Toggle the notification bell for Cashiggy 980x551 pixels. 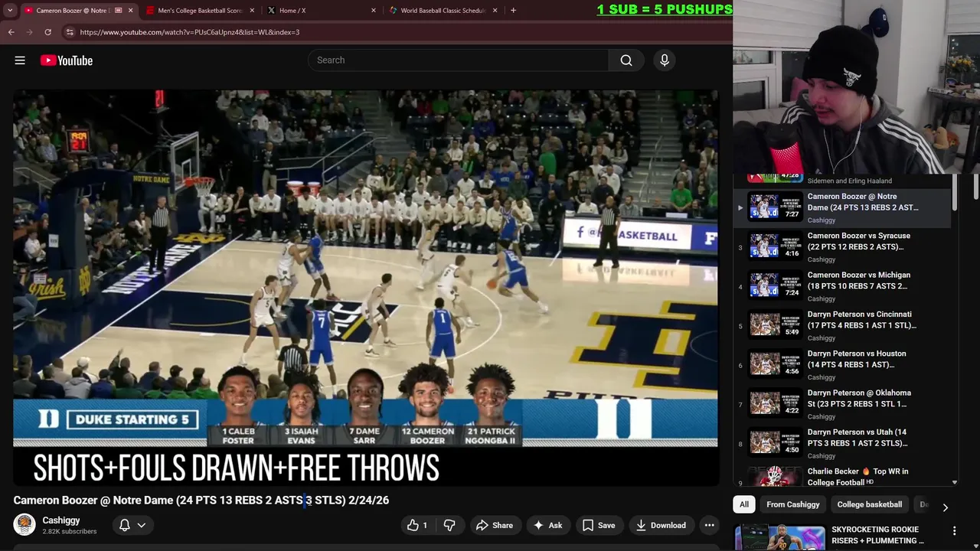[124, 525]
